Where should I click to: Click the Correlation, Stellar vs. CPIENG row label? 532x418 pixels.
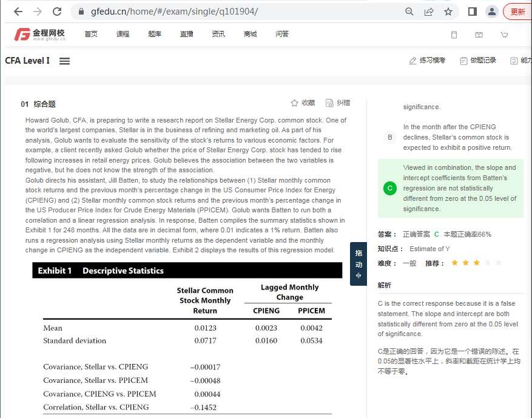coord(96,407)
